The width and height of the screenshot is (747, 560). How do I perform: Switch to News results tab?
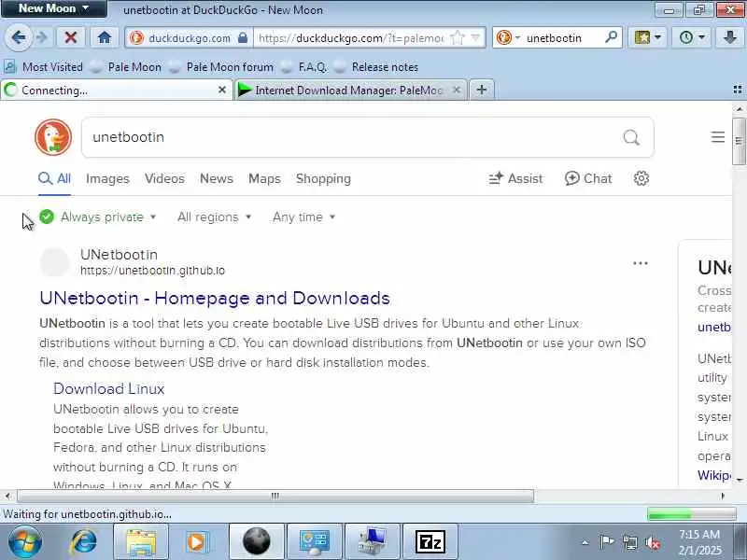[217, 178]
